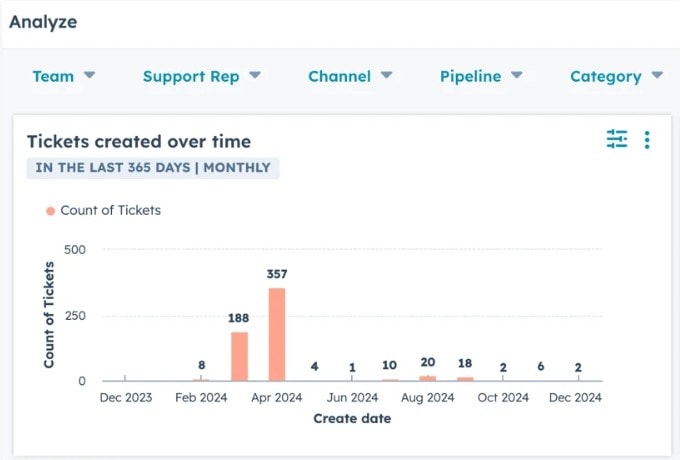Expand the Category filter dropdown
The image size is (680, 460).
click(x=616, y=76)
